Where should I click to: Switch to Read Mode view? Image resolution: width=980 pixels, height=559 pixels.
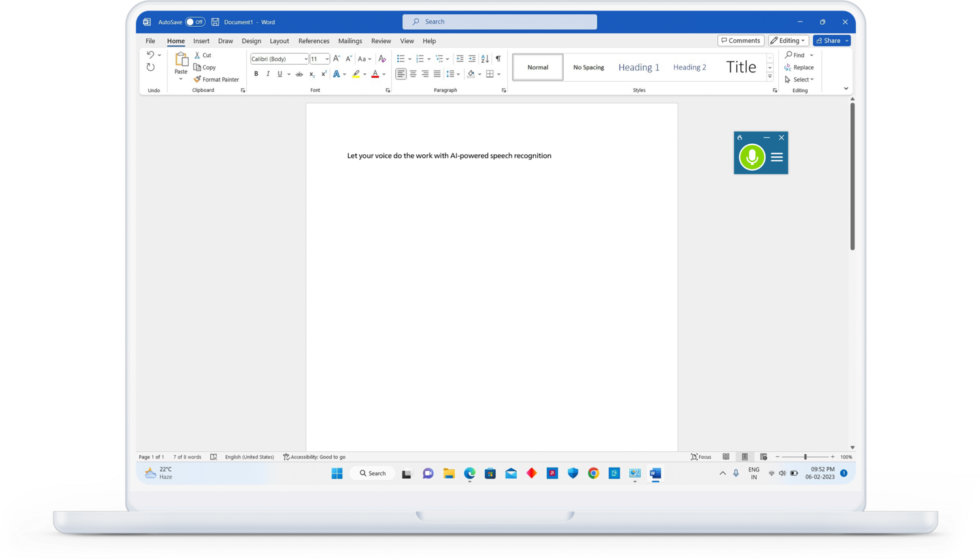pyautogui.click(x=726, y=457)
